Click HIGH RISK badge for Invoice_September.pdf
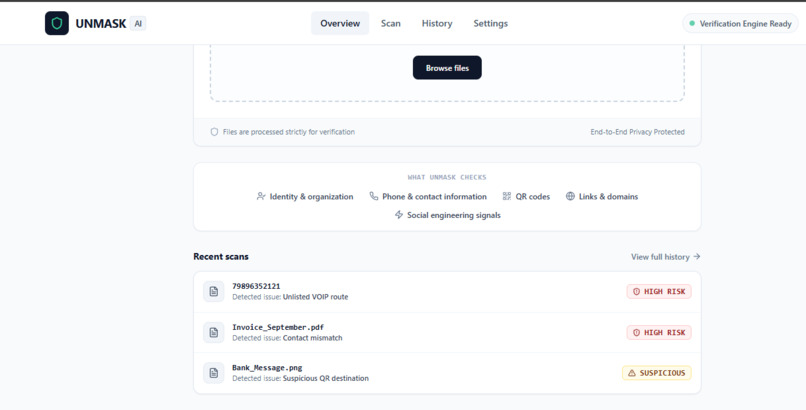This screenshot has height=410, width=806. click(x=659, y=332)
